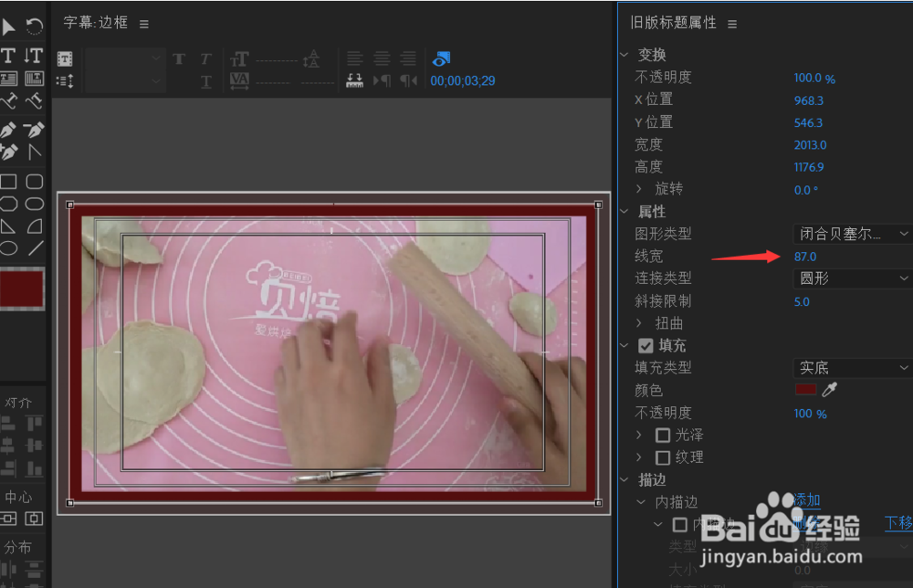The image size is (913, 588).
Task: Select the Wedge triangle tool
Action: pyautogui.click(x=8, y=226)
